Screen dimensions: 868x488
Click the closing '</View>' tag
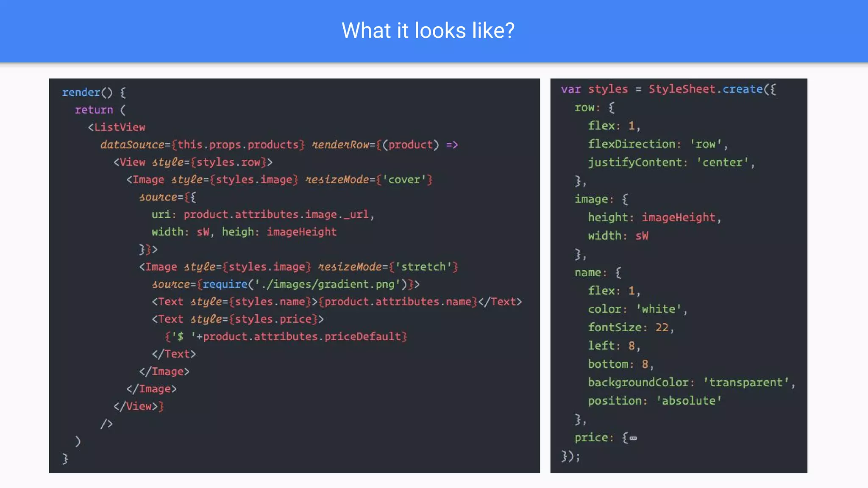(x=135, y=406)
